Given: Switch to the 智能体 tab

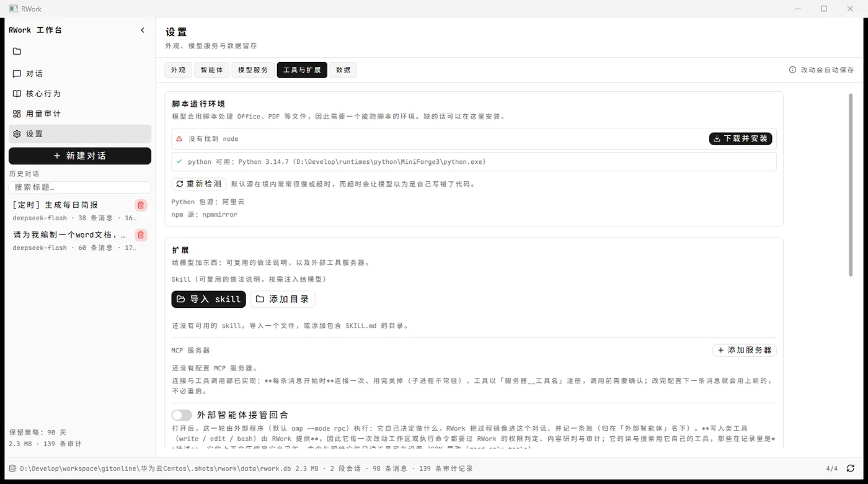Looking at the screenshot, I should pyautogui.click(x=211, y=70).
